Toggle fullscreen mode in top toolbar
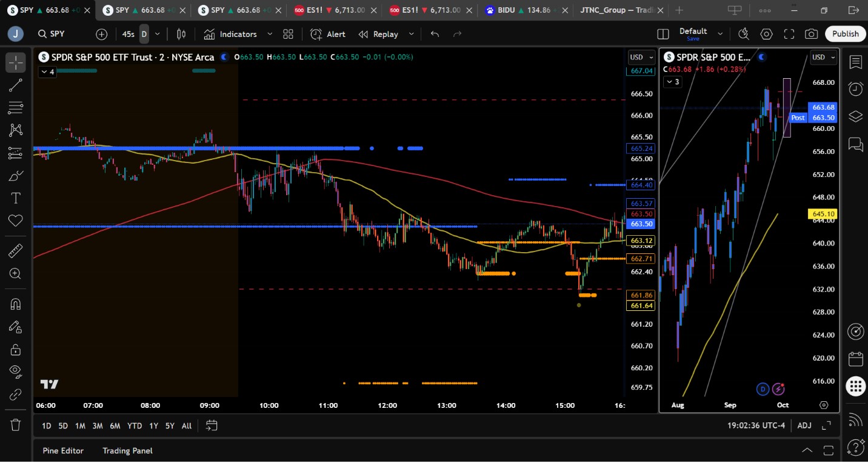The height and width of the screenshot is (463, 868). [789, 34]
